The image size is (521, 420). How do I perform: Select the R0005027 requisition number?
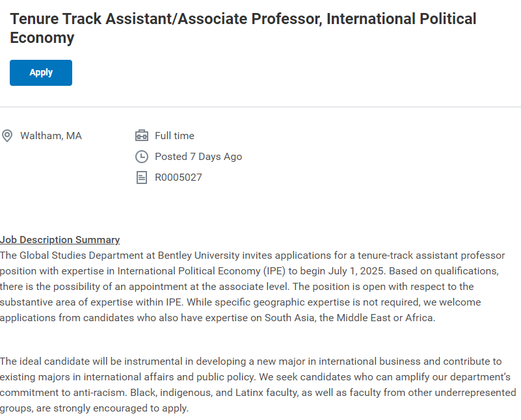pos(178,177)
